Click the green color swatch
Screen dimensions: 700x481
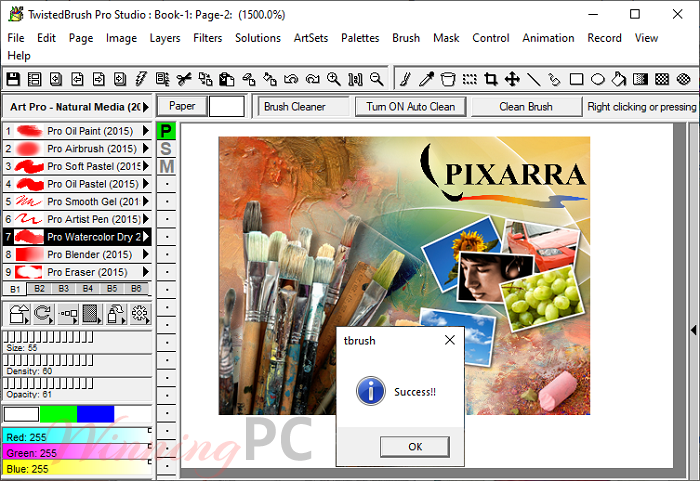click(x=58, y=414)
